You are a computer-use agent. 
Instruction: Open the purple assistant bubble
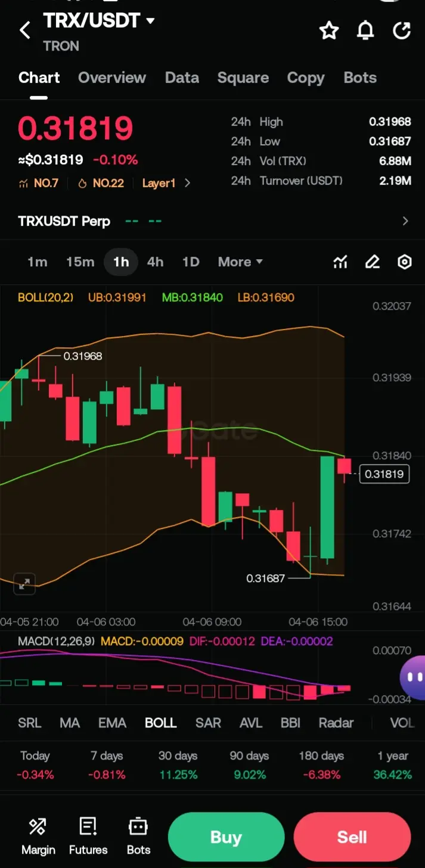coord(413,677)
